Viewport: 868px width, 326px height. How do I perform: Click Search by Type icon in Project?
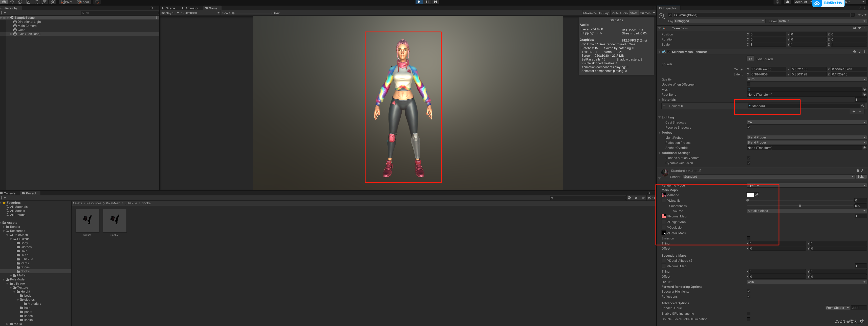[x=630, y=198]
